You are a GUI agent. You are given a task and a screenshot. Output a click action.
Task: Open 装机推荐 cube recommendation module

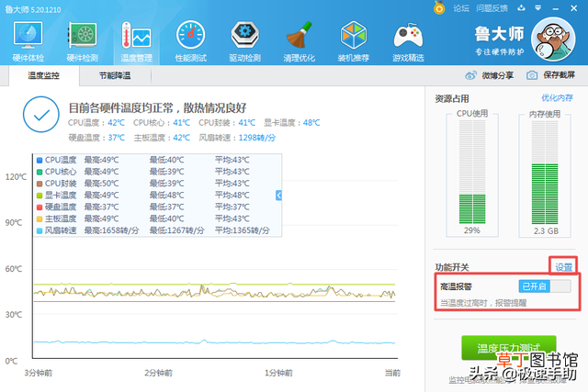click(353, 41)
